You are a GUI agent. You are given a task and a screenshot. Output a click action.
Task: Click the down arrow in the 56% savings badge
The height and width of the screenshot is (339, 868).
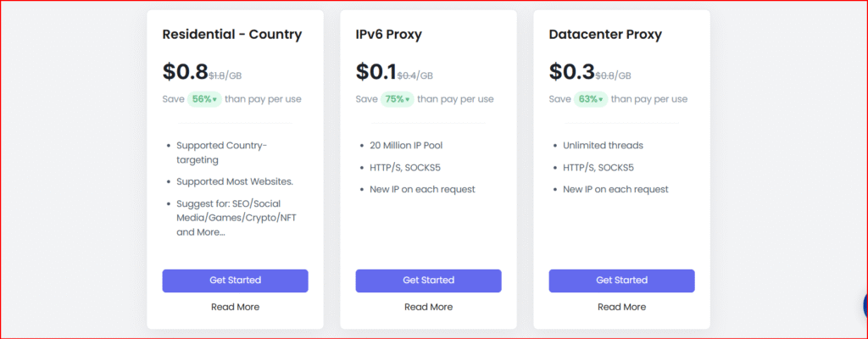pyautogui.click(x=214, y=99)
